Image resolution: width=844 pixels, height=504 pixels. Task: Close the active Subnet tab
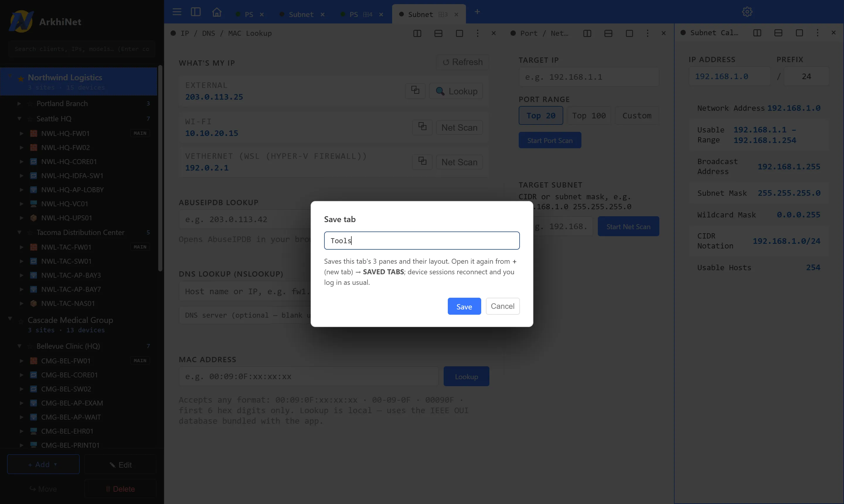pos(457,14)
